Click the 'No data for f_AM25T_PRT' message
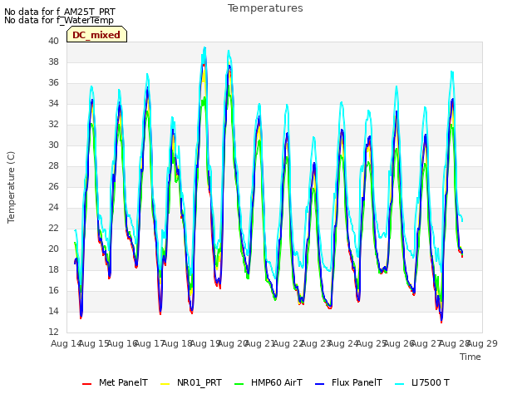The width and height of the screenshot is (532, 399). point(60,12)
